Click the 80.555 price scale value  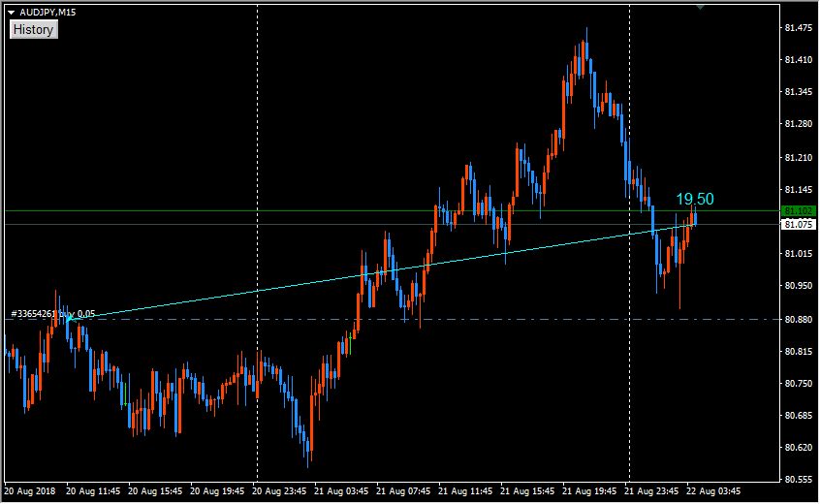click(x=799, y=480)
